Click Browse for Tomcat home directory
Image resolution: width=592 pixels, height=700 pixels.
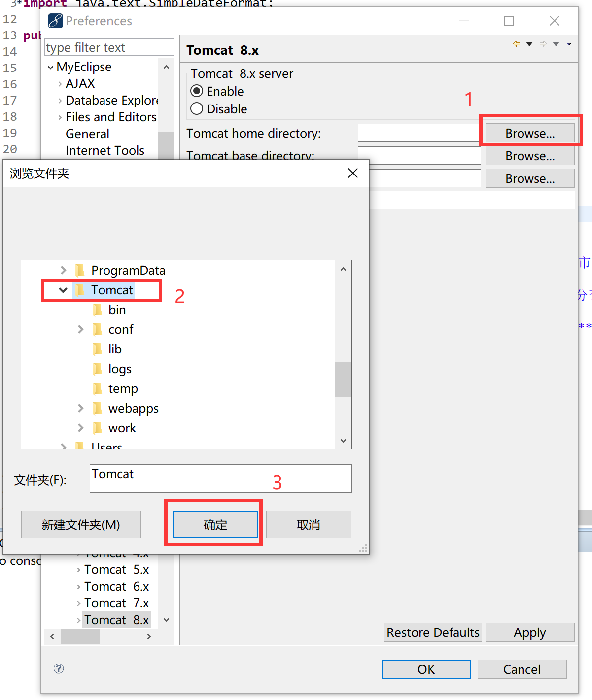(x=530, y=133)
